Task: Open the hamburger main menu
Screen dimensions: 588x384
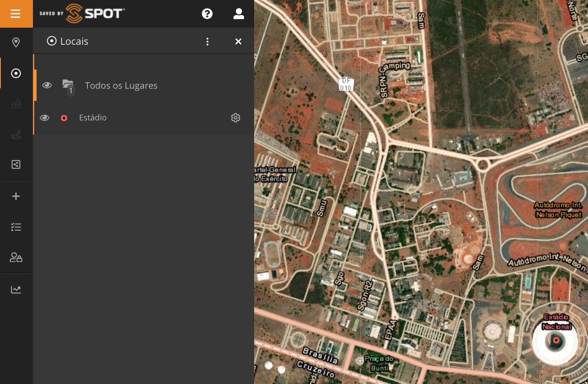Action: [x=15, y=14]
